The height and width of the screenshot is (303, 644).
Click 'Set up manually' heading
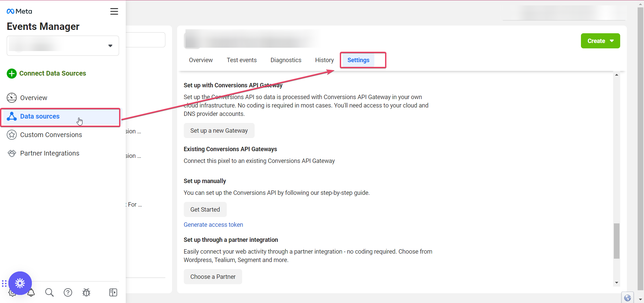205,181
